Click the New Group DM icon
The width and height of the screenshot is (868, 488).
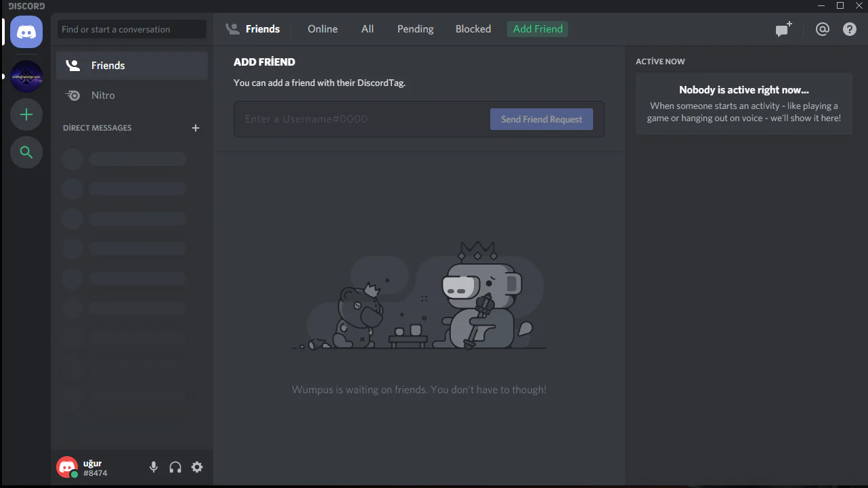click(783, 29)
